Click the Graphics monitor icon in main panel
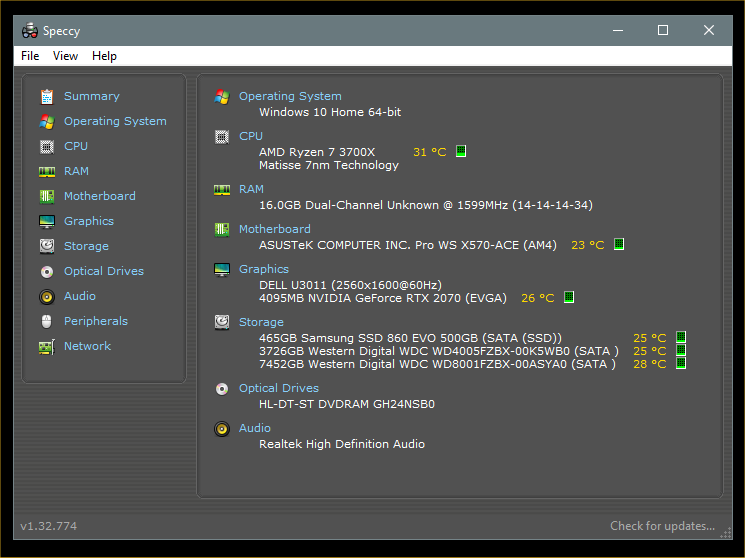The image size is (745, 558). [222, 269]
